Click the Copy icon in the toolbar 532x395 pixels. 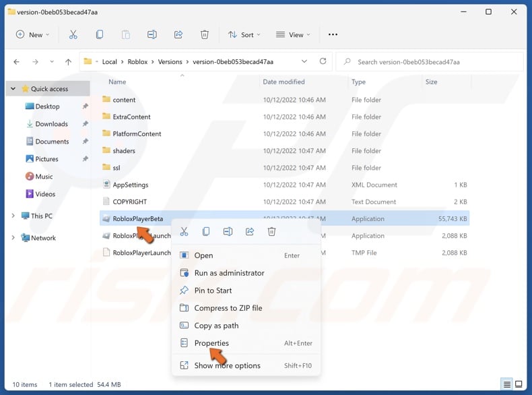(x=100, y=34)
